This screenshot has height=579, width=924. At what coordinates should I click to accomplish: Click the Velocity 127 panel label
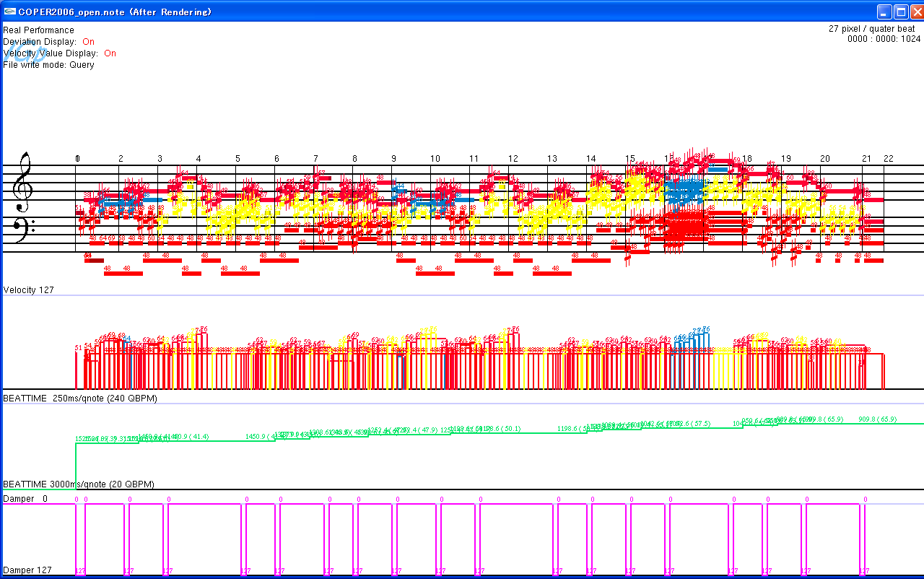(28, 290)
